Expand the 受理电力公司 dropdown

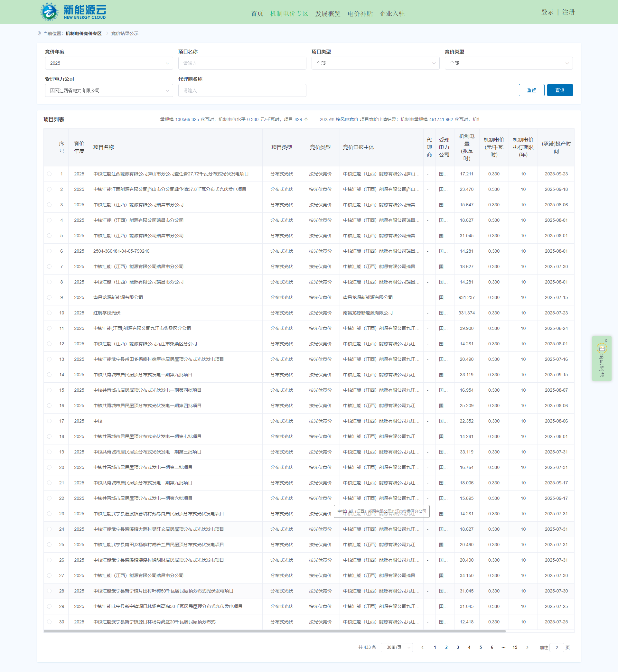click(109, 91)
